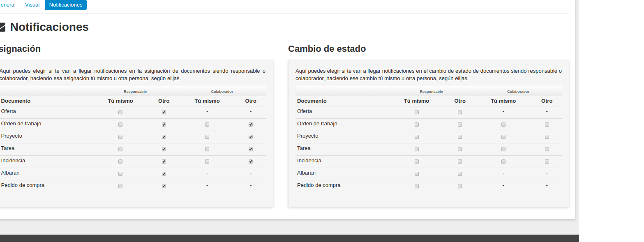Check Cambio de estado Tarea Responsable Otro
The width and height of the screenshot is (644, 242).
[x=460, y=149]
